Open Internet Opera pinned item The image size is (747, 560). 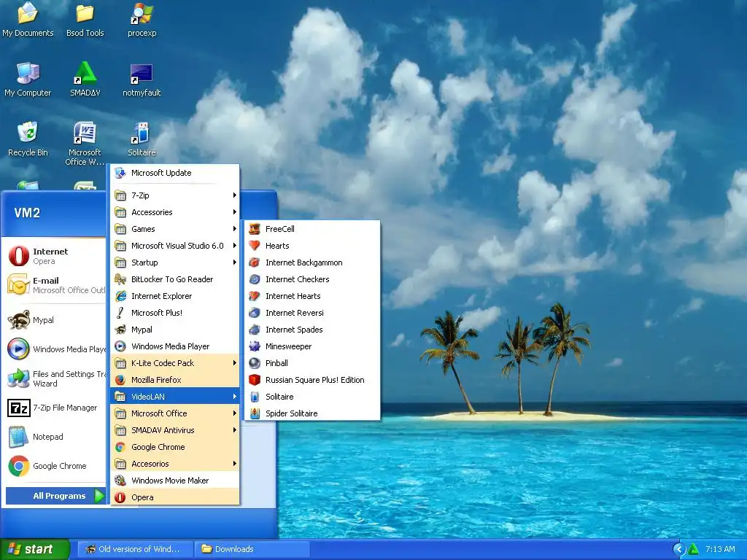[x=55, y=256]
